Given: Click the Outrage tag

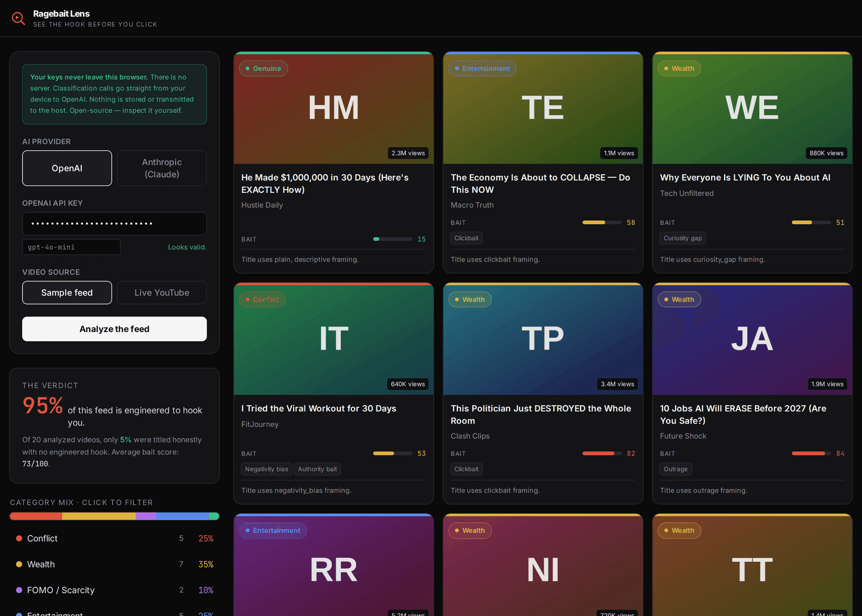Looking at the screenshot, I should (676, 469).
